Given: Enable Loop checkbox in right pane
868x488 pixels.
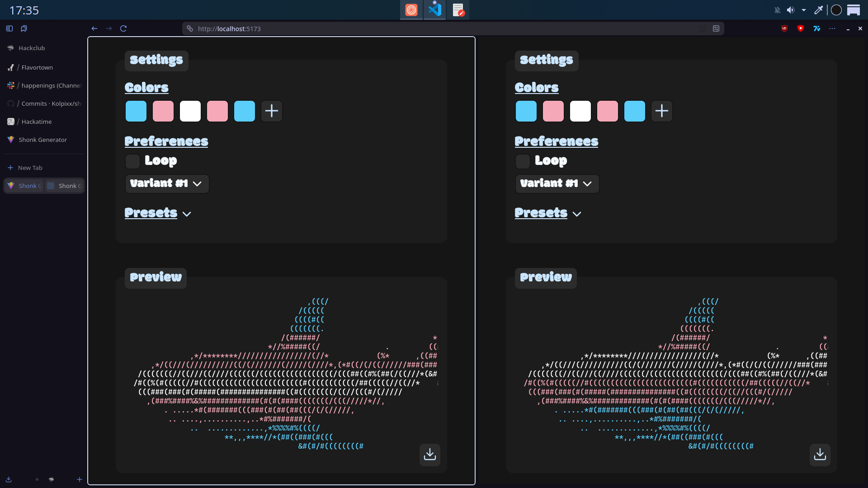Looking at the screenshot, I should 523,161.
